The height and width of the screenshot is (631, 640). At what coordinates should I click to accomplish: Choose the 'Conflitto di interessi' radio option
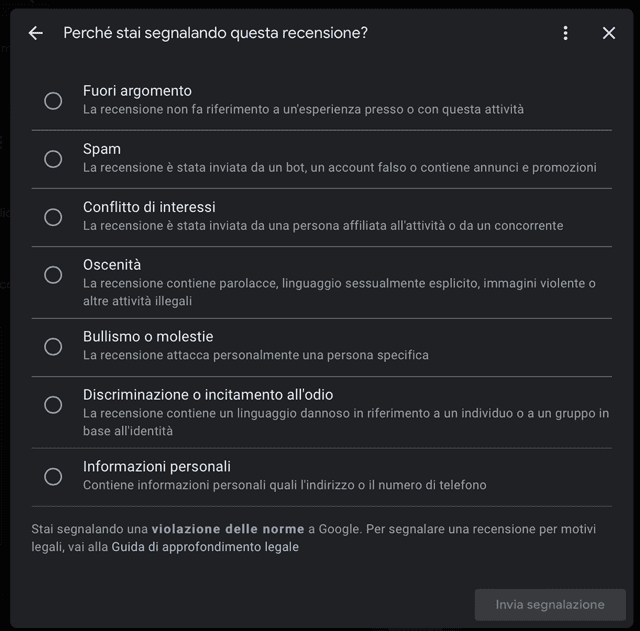tap(53, 216)
